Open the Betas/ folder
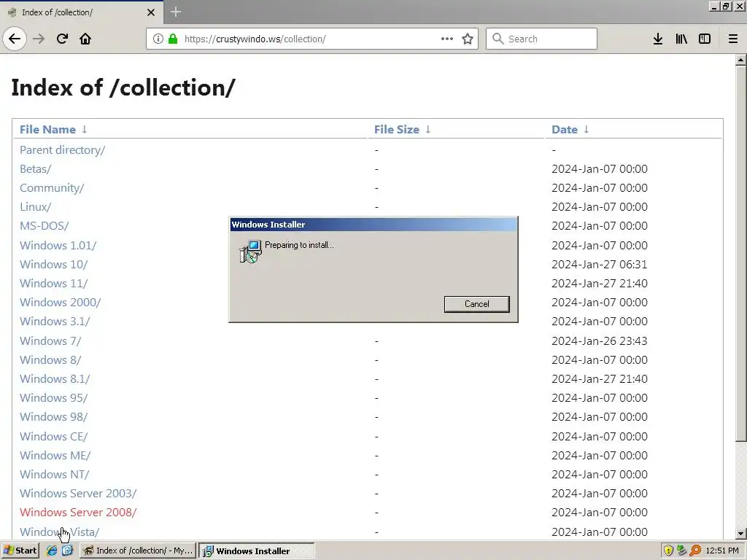The height and width of the screenshot is (560, 747). tap(35, 169)
